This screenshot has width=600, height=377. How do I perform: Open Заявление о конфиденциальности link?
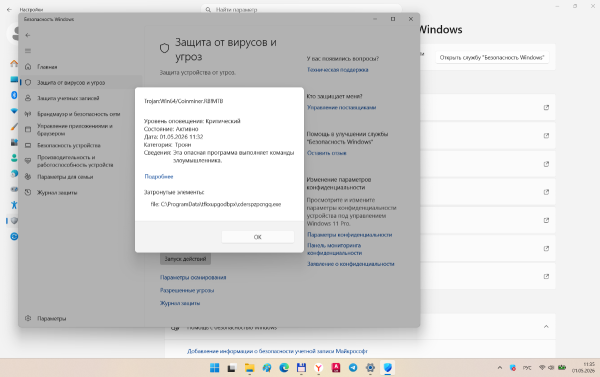(x=351, y=264)
